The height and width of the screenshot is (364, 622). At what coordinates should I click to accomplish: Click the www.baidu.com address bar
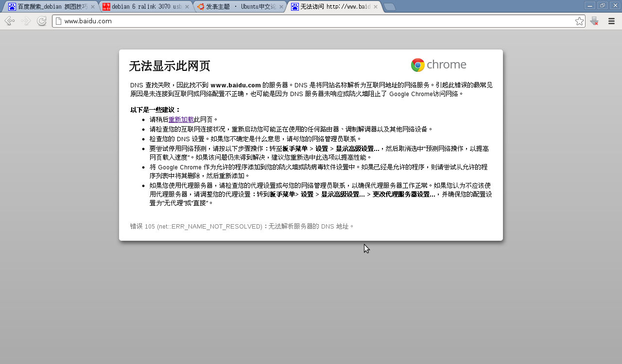coord(318,21)
